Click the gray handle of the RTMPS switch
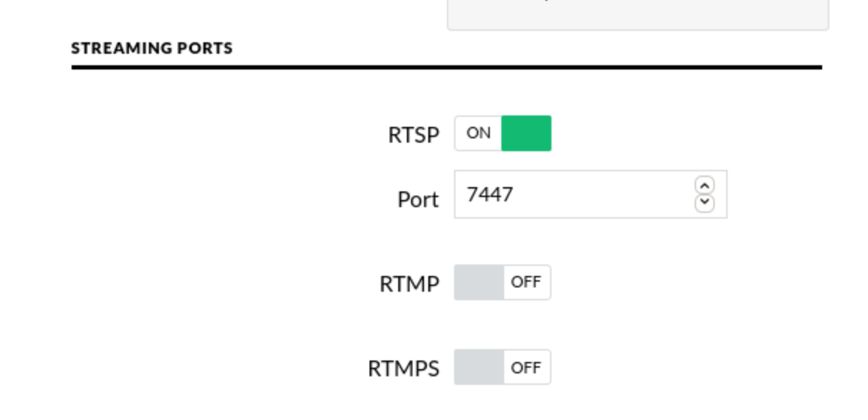 click(x=479, y=367)
